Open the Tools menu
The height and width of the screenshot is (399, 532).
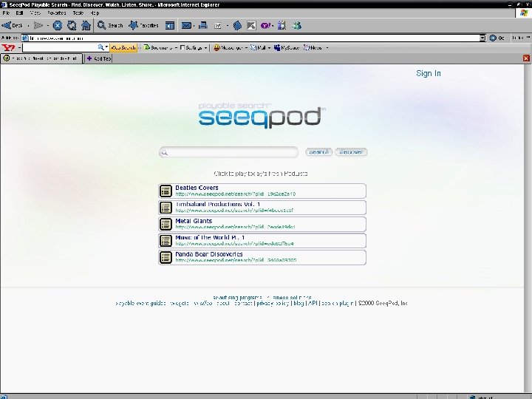pos(78,13)
